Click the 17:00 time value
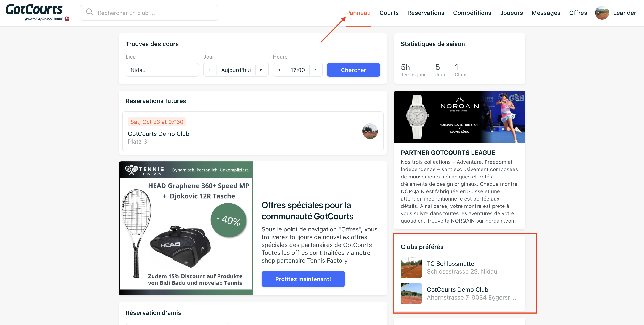 tap(297, 70)
